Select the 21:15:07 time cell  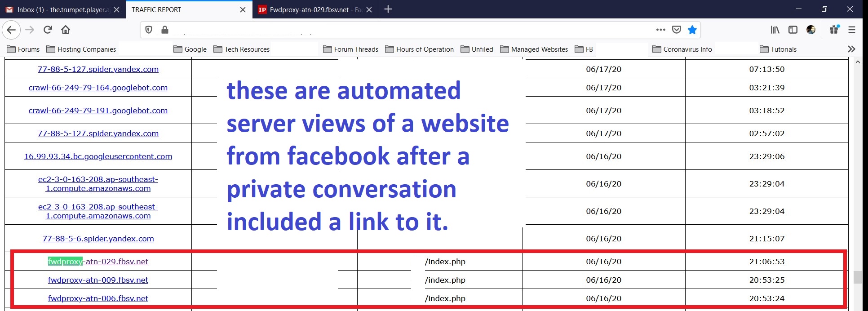(766, 239)
